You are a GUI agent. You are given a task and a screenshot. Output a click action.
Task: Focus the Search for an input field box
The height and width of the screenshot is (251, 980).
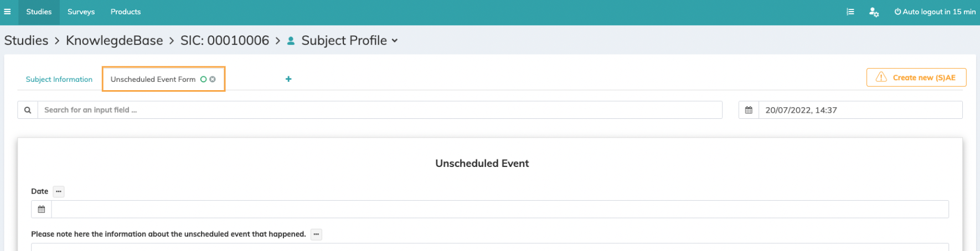coord(380,110)
